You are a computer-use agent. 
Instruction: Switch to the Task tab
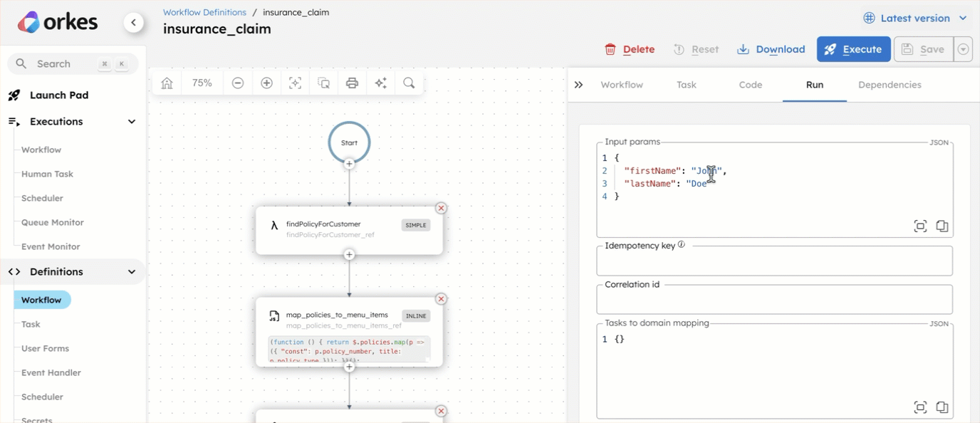click(x=687, y=85)
